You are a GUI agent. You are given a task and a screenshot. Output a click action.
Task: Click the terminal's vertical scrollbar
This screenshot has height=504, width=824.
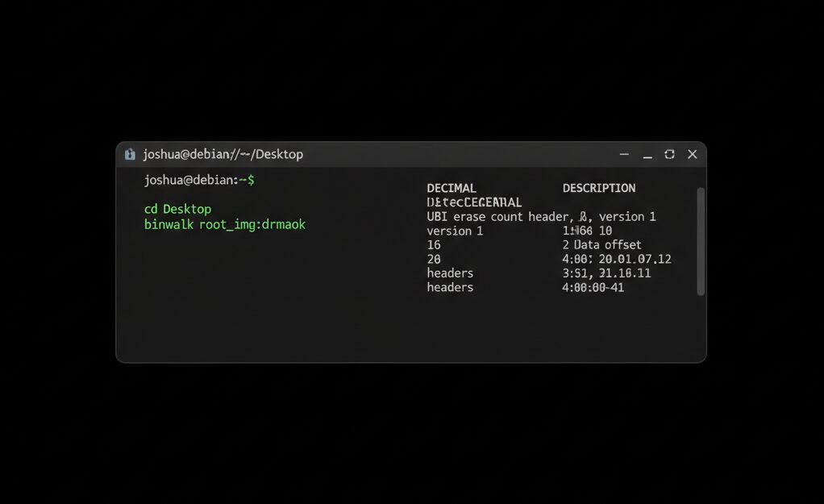[700, 241]
